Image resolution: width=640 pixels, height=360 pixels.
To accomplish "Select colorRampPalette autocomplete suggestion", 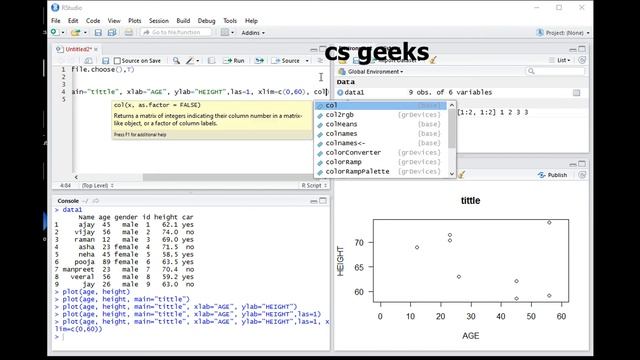I will tap(380, 171).
